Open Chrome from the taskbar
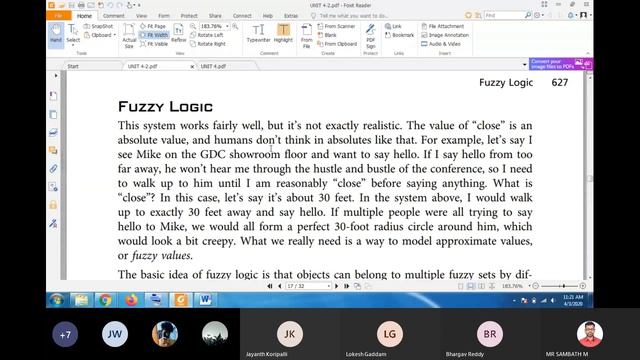The height and width of the screenshot is (360, 640). pyautogui.click(x=105, y=300)
